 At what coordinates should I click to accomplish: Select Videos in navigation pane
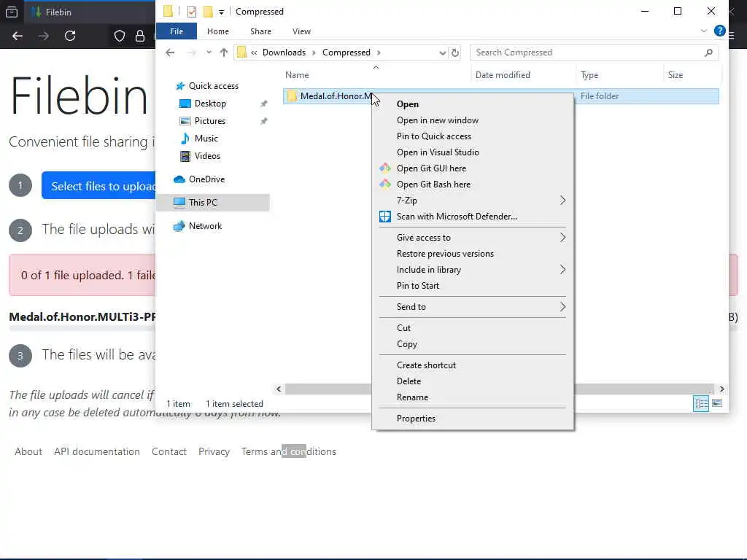click(x=207, y=156)
